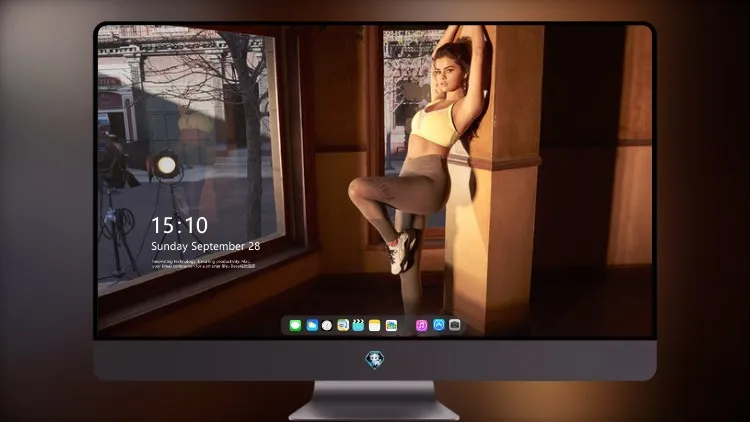Open the pink iTunes music app
The width and height of the screenshot is (750, 422).
421,326
